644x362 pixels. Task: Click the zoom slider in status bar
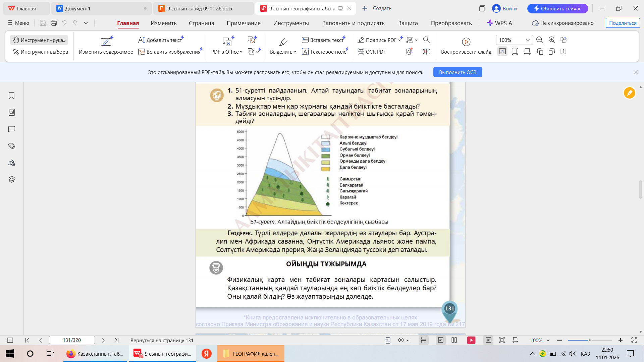589,340
